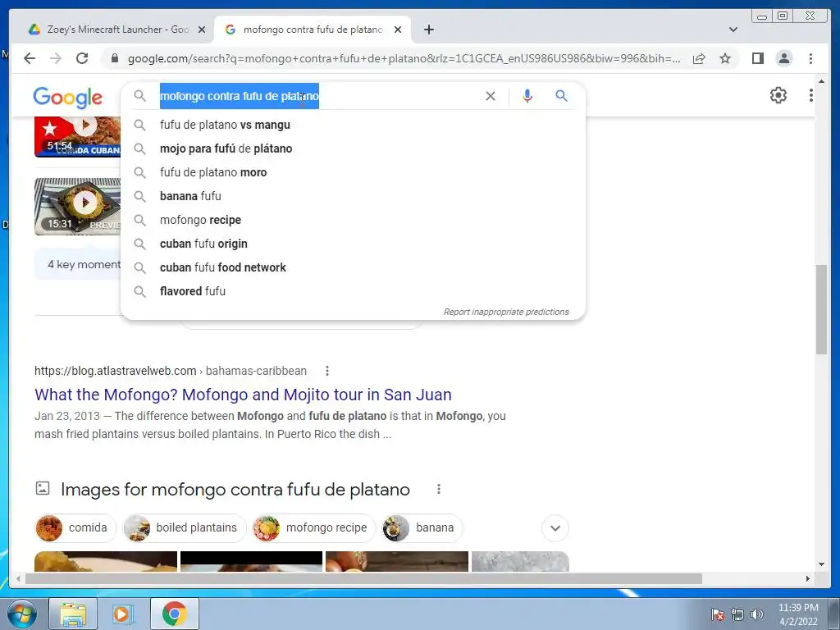Bookmark this page with the star
Image resolution: width=840 pixels, height=630 pixels.
[725, 58]
